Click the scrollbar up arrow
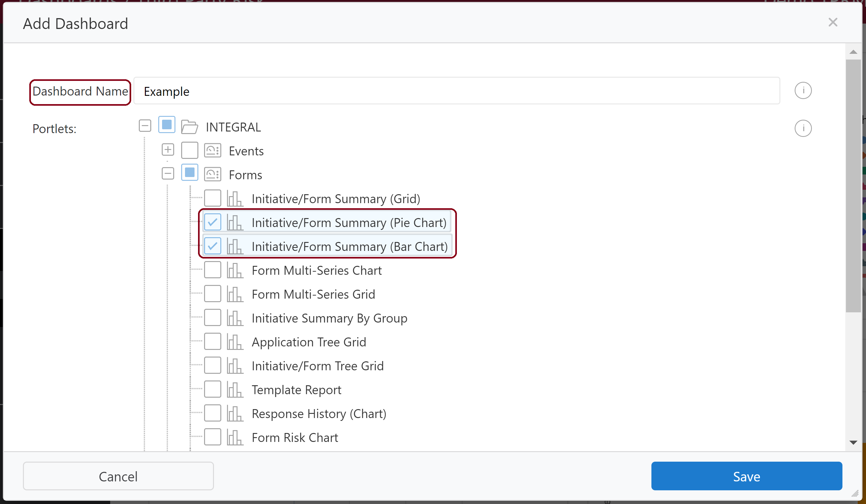The width and height of the screenshot is (866, 504). (x=853, y=52)
